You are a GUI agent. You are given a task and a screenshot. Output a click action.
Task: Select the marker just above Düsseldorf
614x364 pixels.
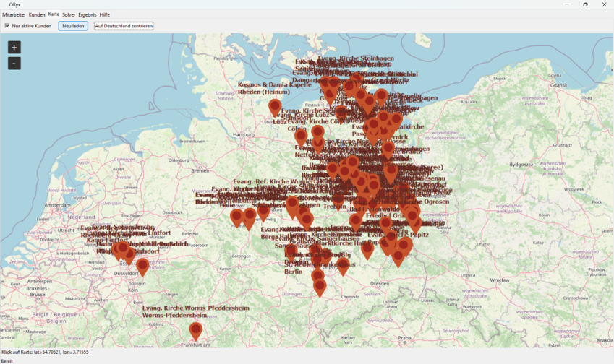tap(142, 266)
